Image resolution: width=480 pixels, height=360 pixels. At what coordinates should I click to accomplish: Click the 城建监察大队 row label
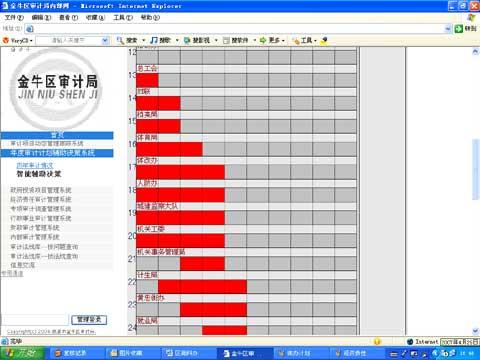pyautogui.click(x=157, y=206)
